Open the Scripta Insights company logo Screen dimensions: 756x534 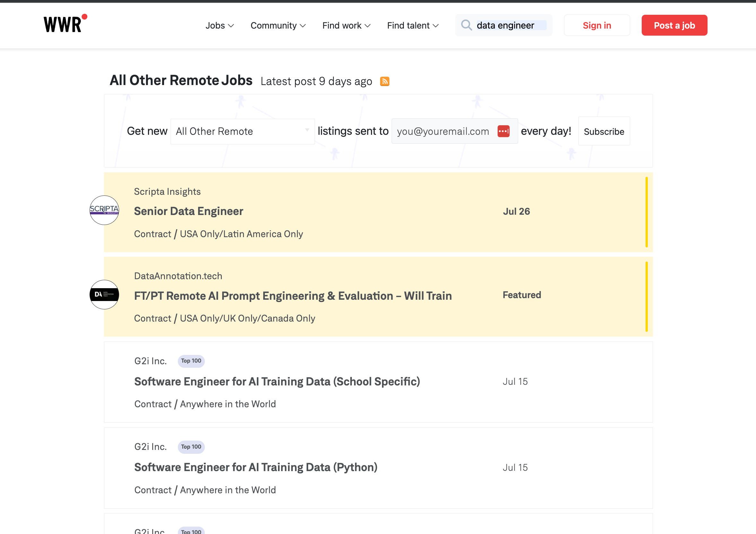click(104, 210)
